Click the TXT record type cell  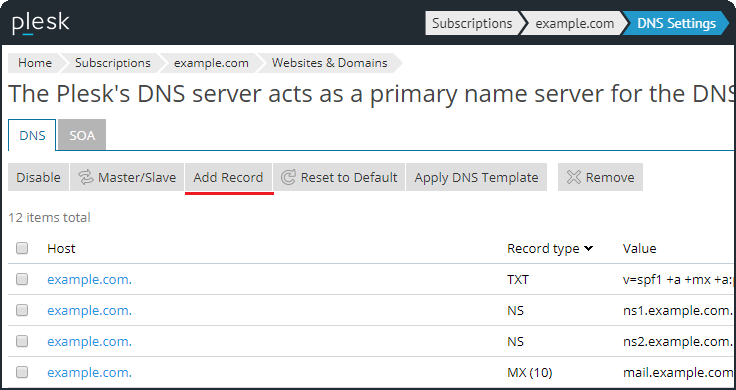(518, 280)
